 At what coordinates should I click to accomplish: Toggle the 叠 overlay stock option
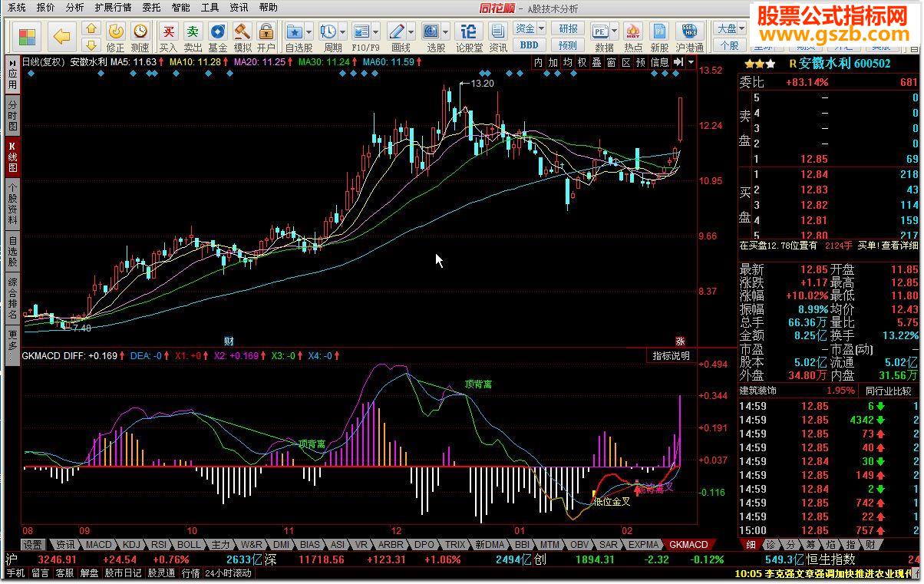(596, 62)
